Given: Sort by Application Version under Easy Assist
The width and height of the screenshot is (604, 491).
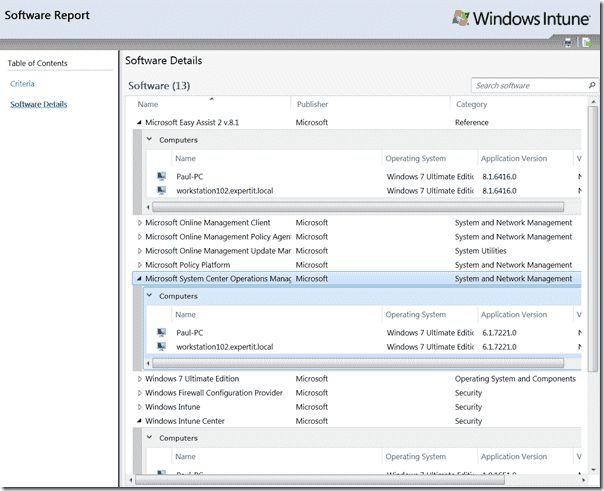Looking at the screenshot, I should pos(514,158).
